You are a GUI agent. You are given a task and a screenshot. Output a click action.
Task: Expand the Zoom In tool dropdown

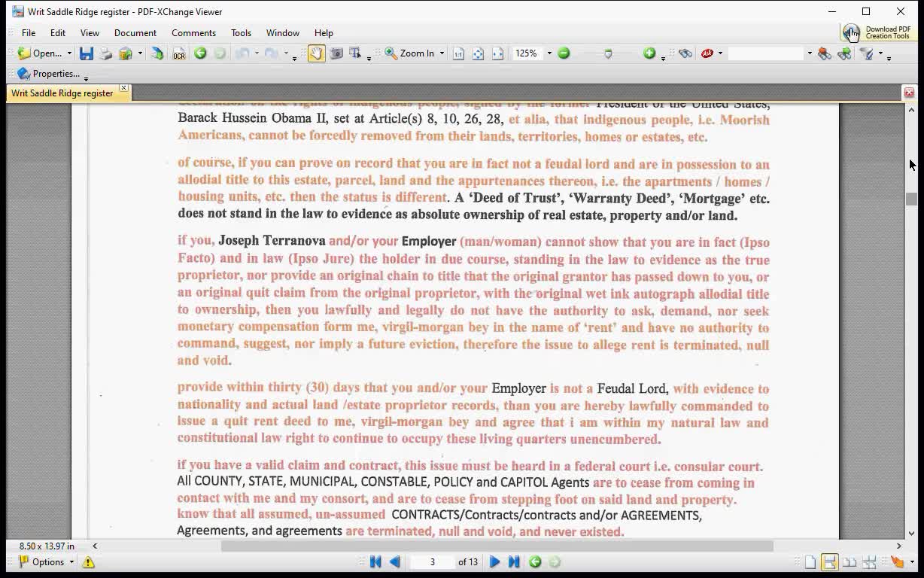coord(442,53)
